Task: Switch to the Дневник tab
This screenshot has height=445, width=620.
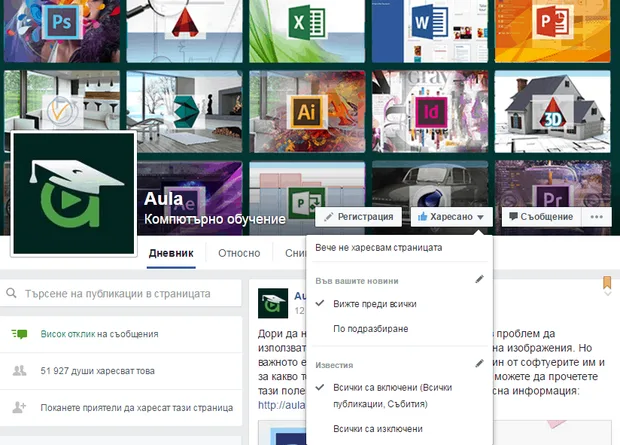Action: [x=171, y=253]
